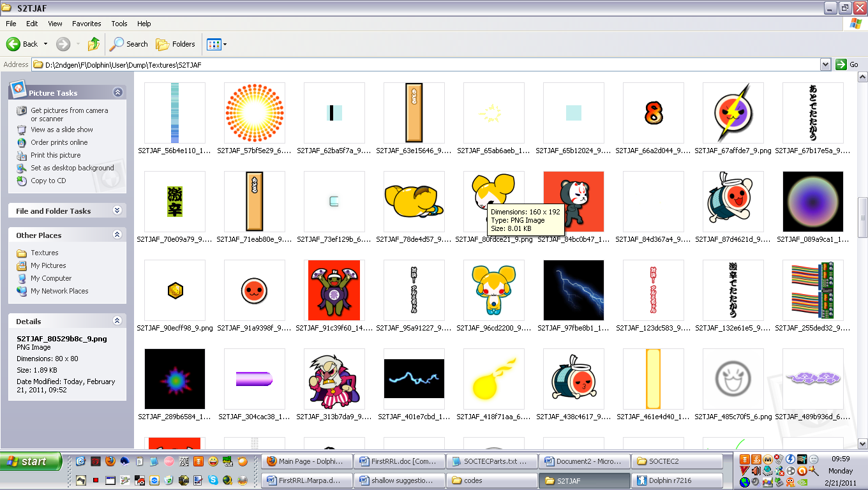The image size is (868, 490).
Task: Select the fox mask character thumbnail S2TJAF_84bc0b47
Action: 574,201
